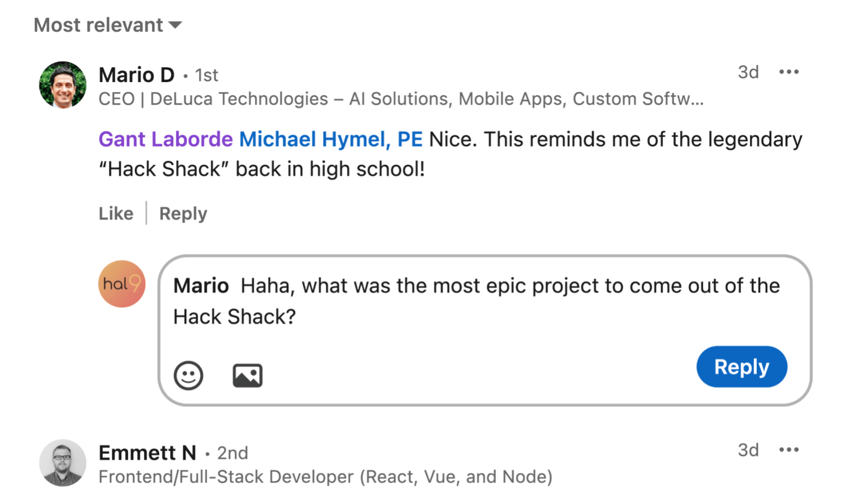The width and height of the screenshot is (858, 504).
Task: Submit with the blue Reply button
Action: click(741, 367)
